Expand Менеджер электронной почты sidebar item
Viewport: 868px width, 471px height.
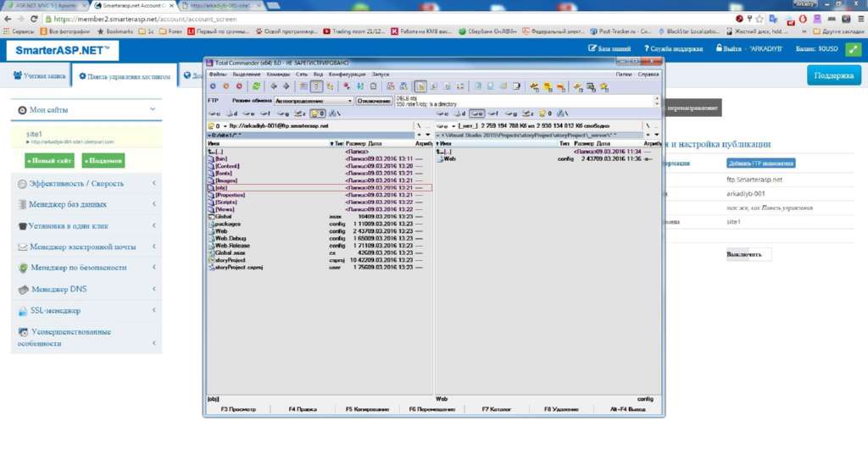click(x=86, y=247)
